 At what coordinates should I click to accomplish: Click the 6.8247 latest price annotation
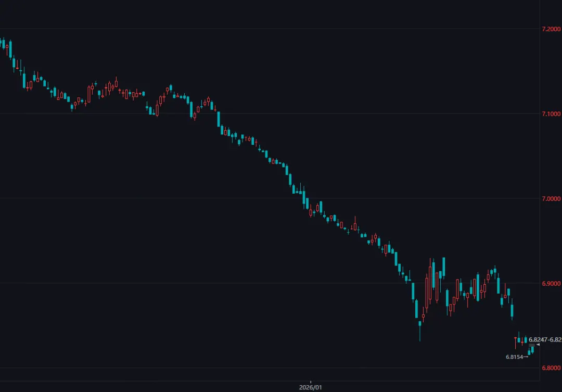pos(545,339)
